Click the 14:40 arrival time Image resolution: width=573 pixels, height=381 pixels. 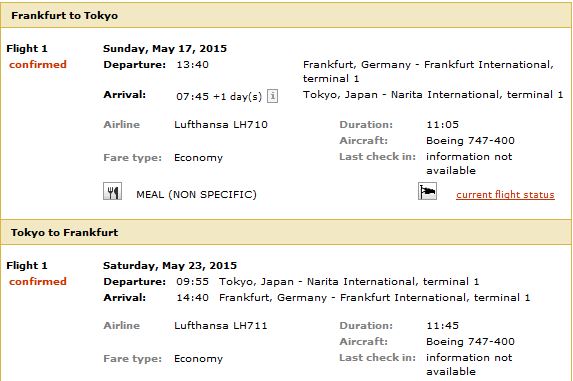click(192, 298)
